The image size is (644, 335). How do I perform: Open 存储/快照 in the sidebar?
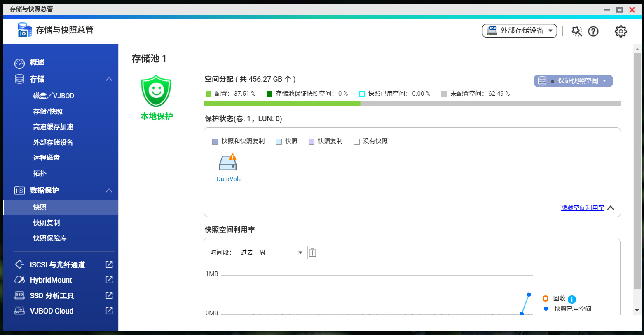point(48,111)
